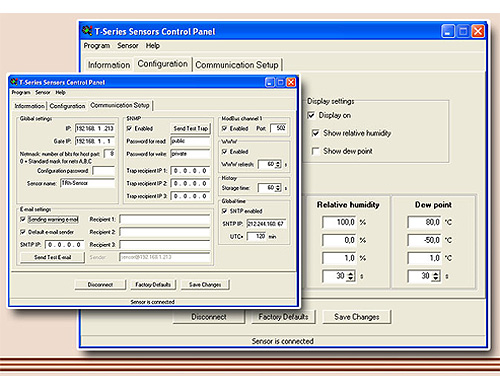This screenshot has width=500, height=392.
Task: Click Password for read field
Action: pyautogui.click(x=190, y=141)
